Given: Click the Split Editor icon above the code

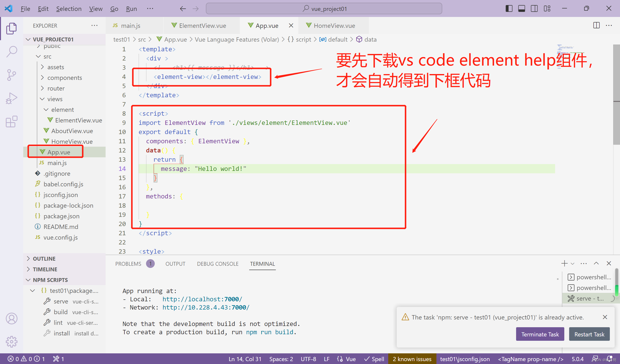Looking at the screenshot, I should coord(596,25).
